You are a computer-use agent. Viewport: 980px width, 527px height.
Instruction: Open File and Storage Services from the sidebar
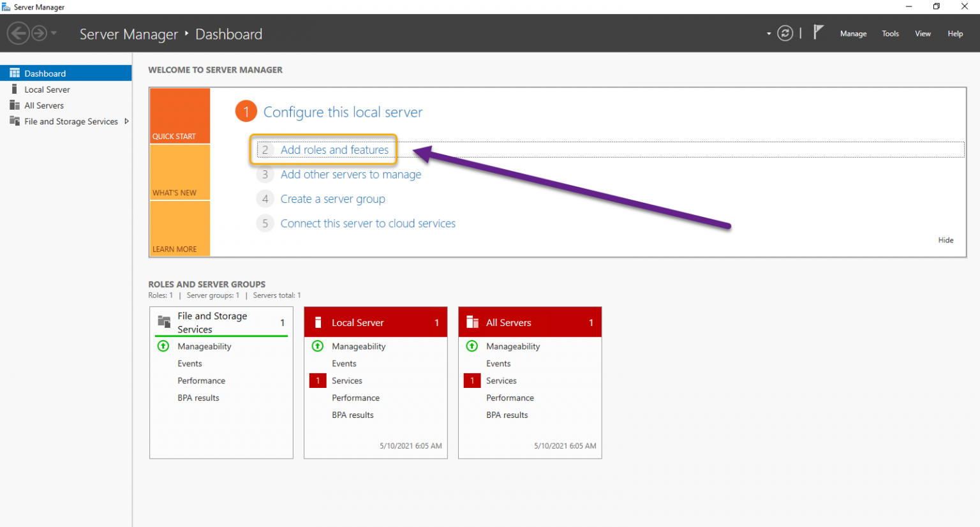tap(71, 121)
